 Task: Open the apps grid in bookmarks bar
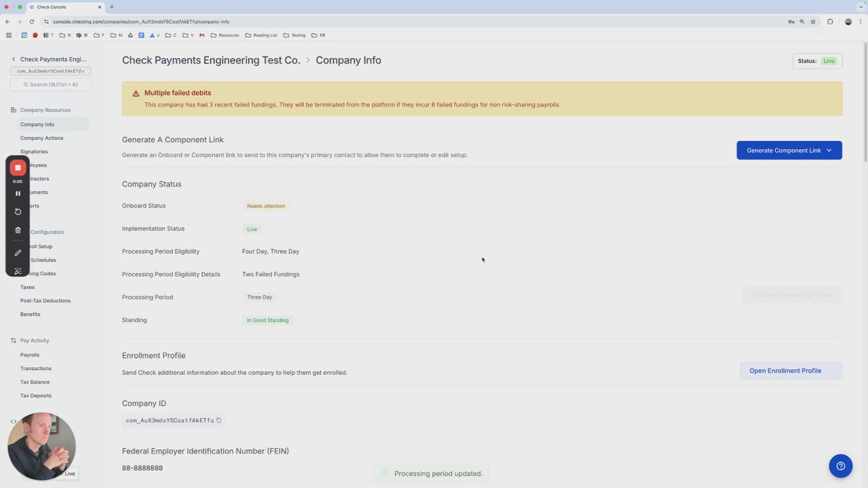pyautogui.click(x=9, y=35)
